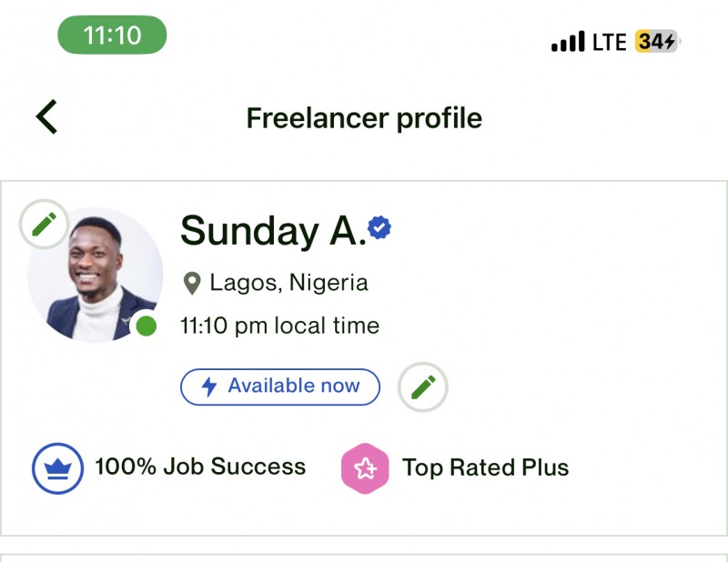Tap the back arrow to leave Freelancer profile
Viewport: 728px width, 562px height.
click(45, 118)
